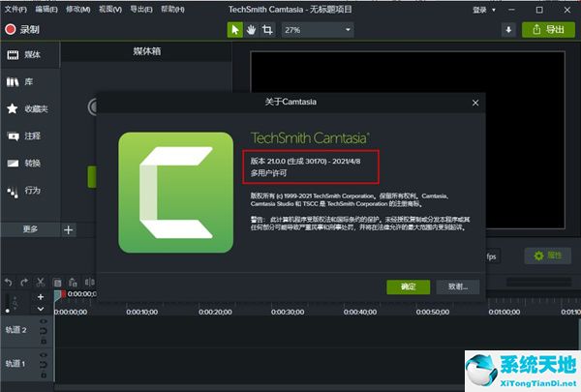
Task: Confirm the dialog with 确定
Action: click(x=409, y=286)
